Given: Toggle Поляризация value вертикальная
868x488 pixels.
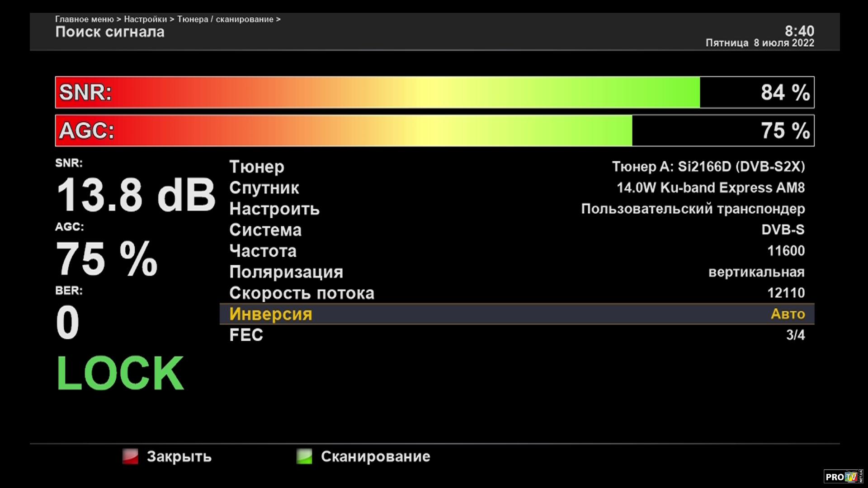Looking at the screenshot, I should click(x=756, y=272).
